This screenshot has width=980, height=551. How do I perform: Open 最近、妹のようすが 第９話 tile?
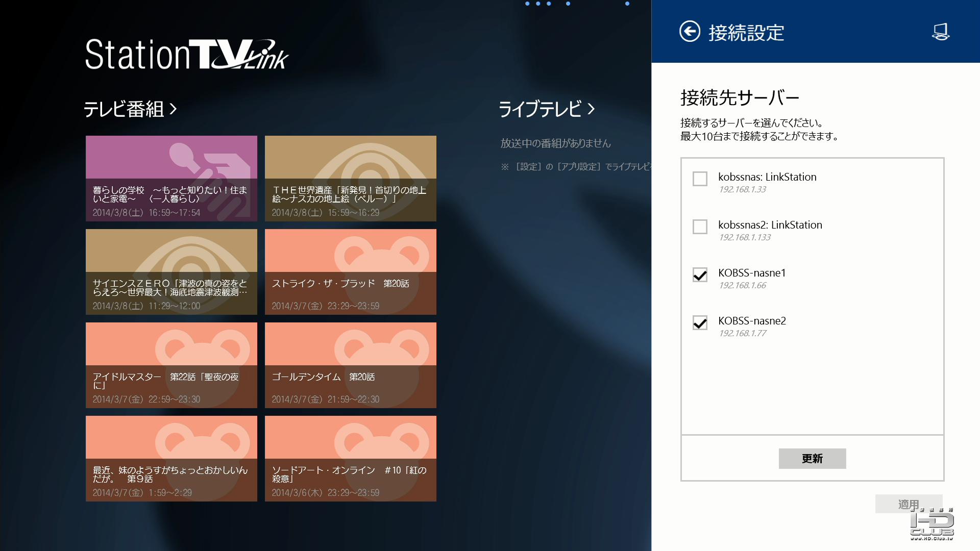tap(171, 458)
